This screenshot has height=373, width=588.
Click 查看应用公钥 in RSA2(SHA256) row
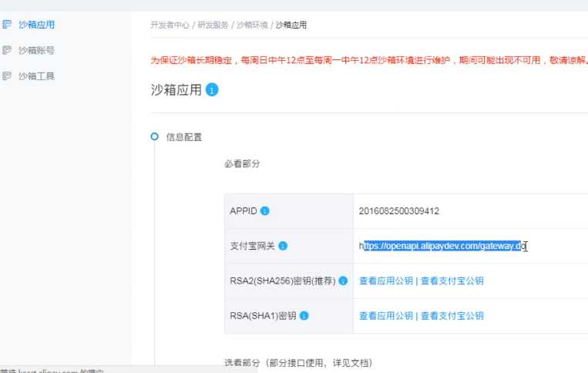[386, 281]
